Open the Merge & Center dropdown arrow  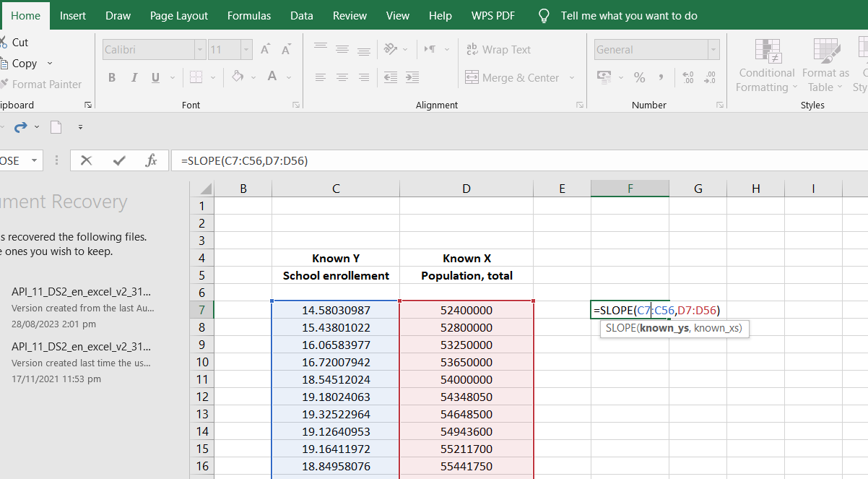click(572, 77)
